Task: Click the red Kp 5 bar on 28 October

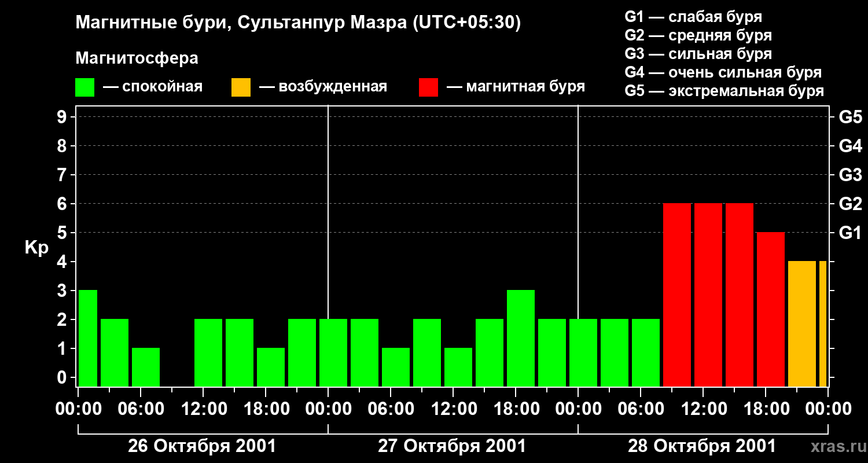Action: (771, 309)
